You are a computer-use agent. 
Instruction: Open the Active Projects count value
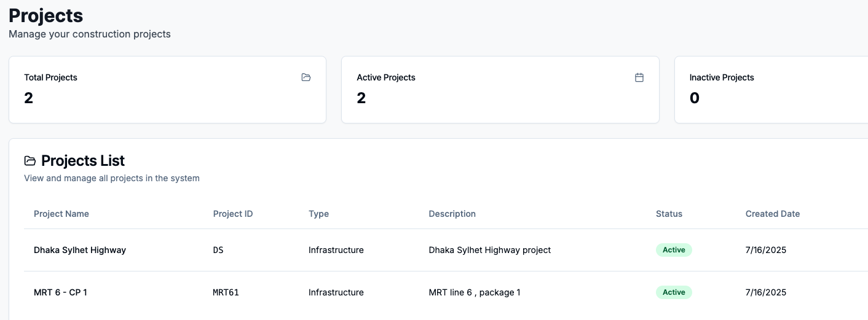click(361, 98)
